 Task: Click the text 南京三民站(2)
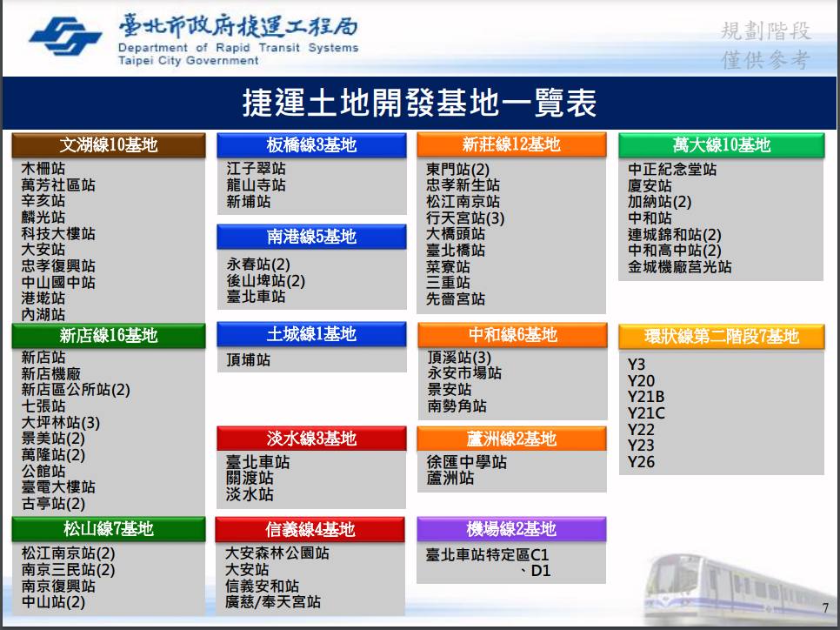pyautogui.click(x=68, y=569)
